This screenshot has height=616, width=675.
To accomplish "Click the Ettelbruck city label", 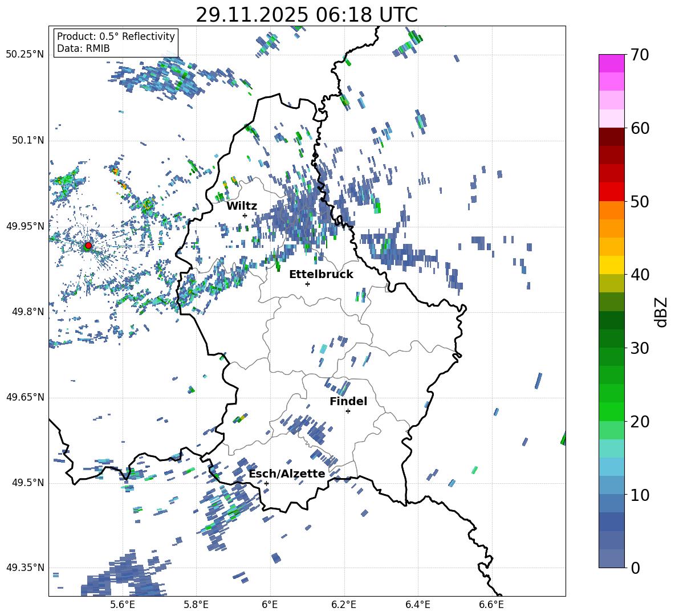I will coord(321,275).
